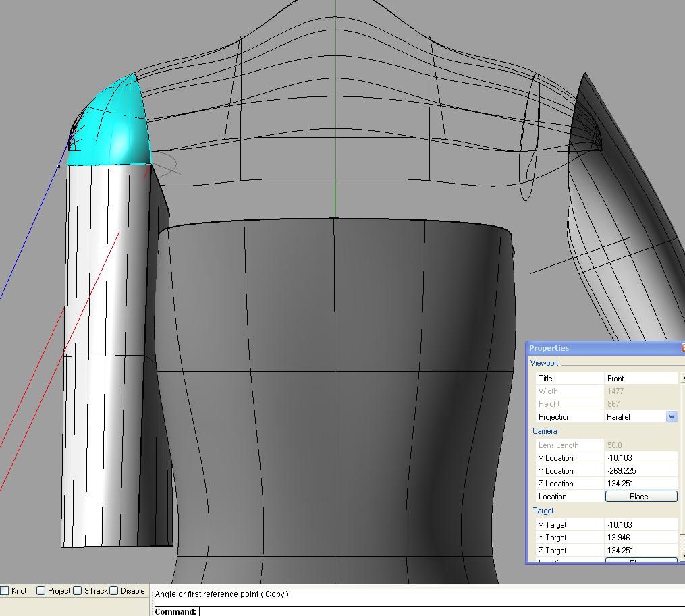Edit the camera Z Location value field
685x616 pixels.
[x=640, y=484]
